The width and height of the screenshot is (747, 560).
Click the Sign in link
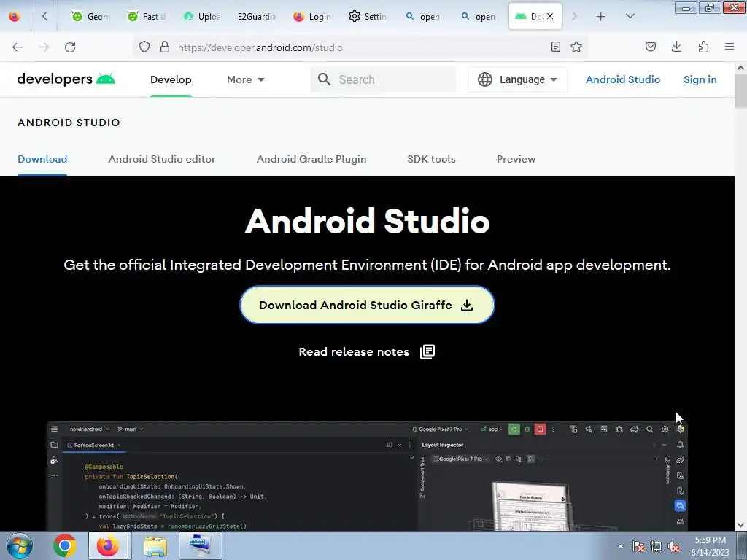pyautogui.click(x=700, y=79)
